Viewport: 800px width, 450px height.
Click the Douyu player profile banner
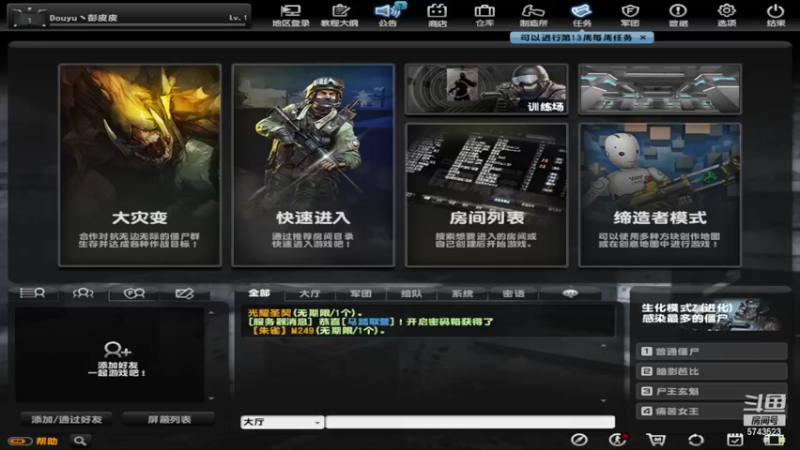coord(130,17)
